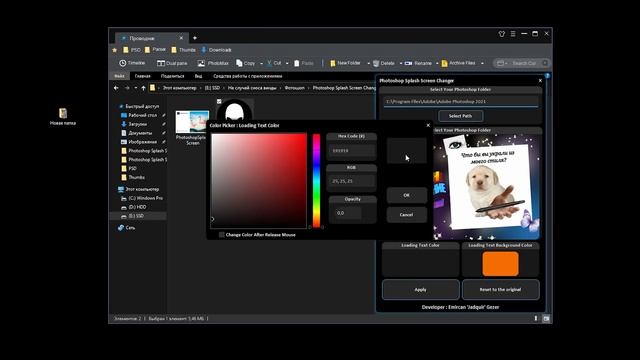Screen dimensions: 640x360
Task: Switch to the Главная ribbon tab
Action: [142, 76]
